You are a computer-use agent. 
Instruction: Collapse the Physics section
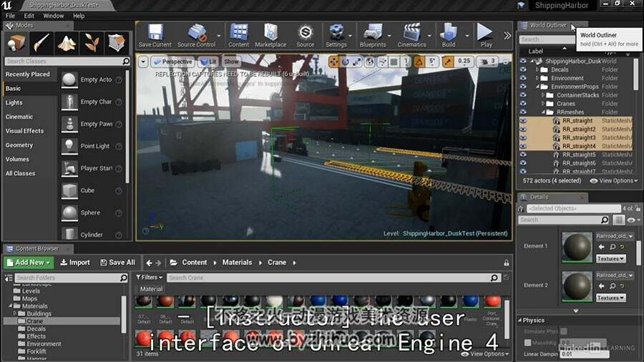[x=519, y=321]
